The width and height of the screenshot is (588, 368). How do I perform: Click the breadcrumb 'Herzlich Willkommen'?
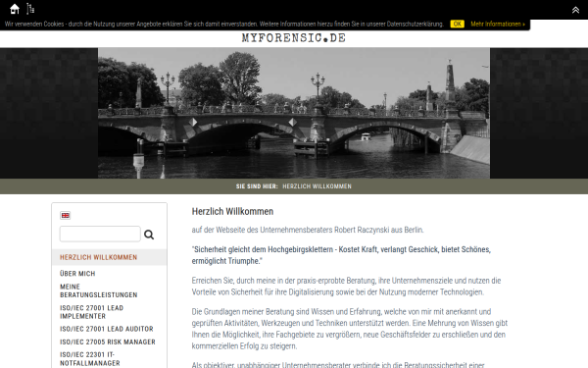tap(317, 186)
